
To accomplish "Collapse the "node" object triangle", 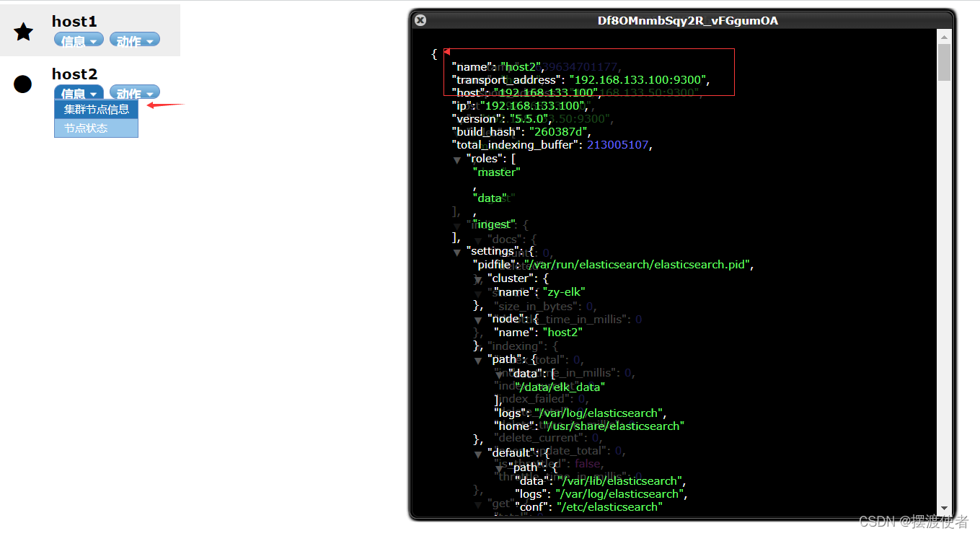I will click(x=478, y=320).
